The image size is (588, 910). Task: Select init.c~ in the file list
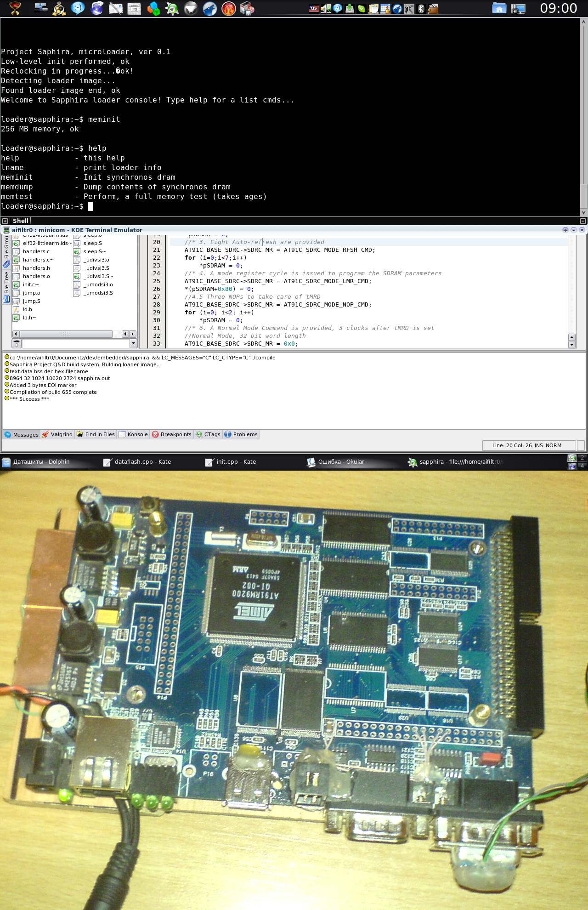pyautogui.click(x=31, y=284)
